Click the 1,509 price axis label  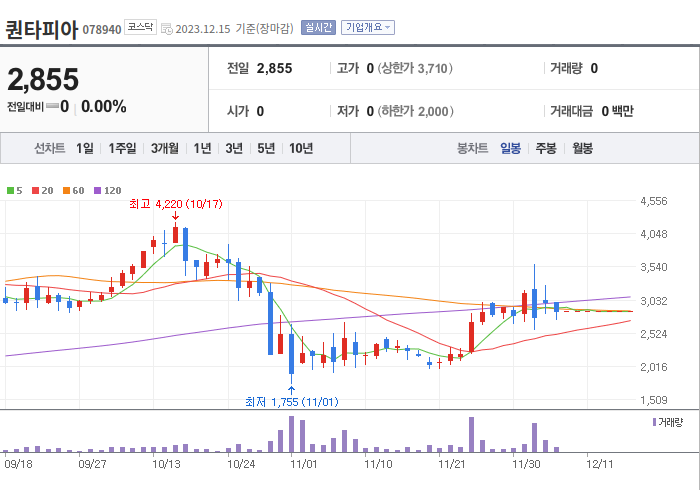pos(654,400)
